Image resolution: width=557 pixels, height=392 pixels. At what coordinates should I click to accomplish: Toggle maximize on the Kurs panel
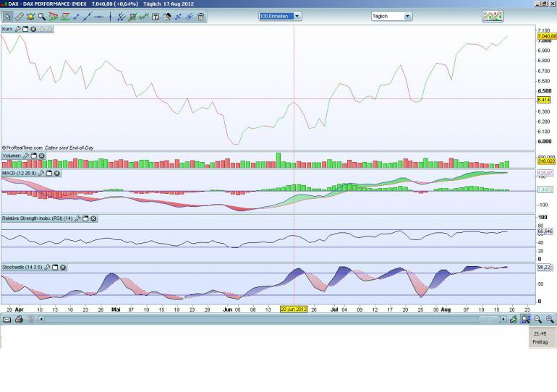pyautogui.click(x=25, y=29)
